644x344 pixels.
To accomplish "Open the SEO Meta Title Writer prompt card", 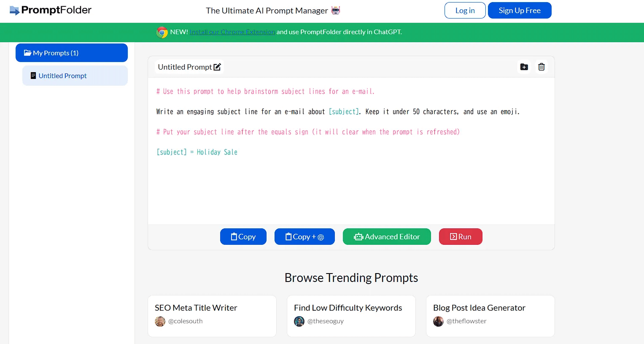I will [196, 308].
